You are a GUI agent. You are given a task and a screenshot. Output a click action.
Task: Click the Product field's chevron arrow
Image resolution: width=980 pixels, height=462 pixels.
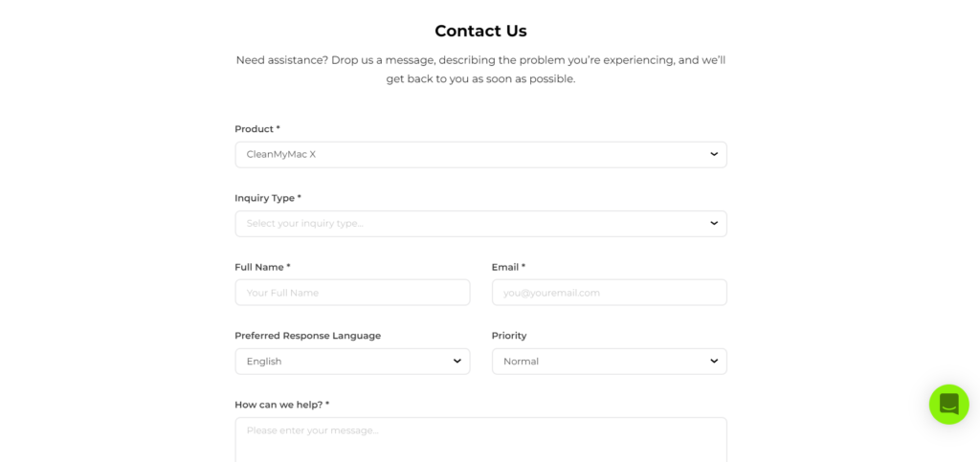coord(714,154)
